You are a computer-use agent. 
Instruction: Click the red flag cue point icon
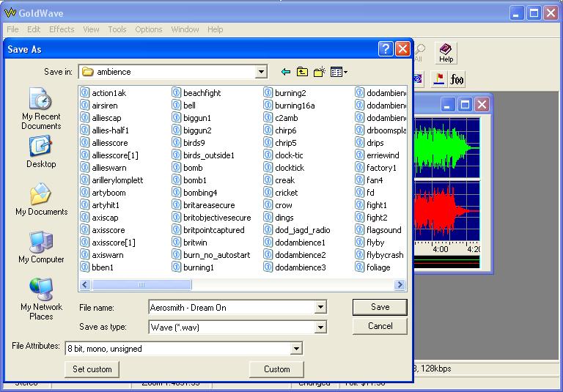coord(439,78)
